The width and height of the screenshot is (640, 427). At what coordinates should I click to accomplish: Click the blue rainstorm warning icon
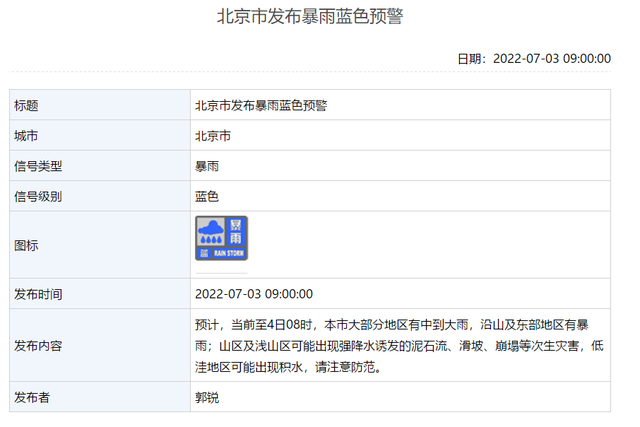[x=221, y=238]
